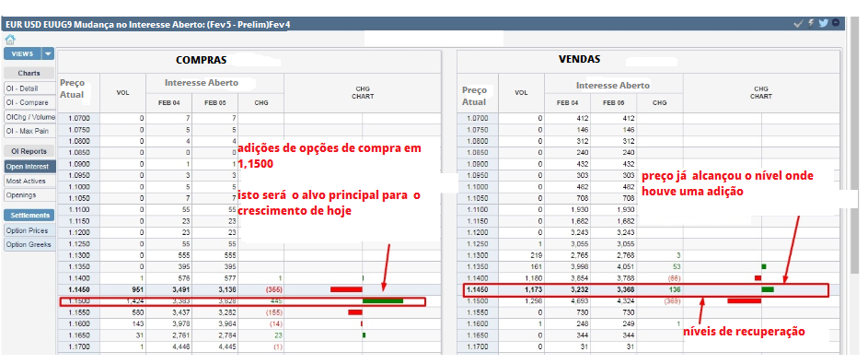Select strike 1.1350 in the VENDAS table

pyautogui.click(x=477, y=266)
